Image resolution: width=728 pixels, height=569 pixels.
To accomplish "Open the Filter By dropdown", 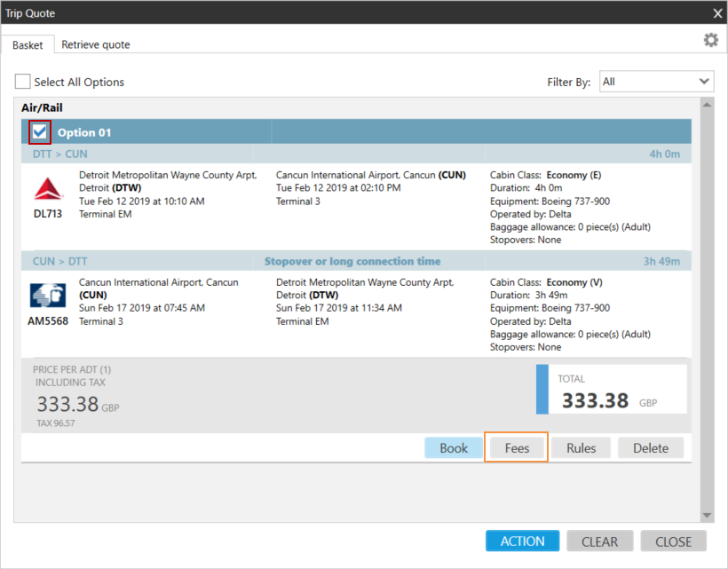I will (x=656, y=82).
